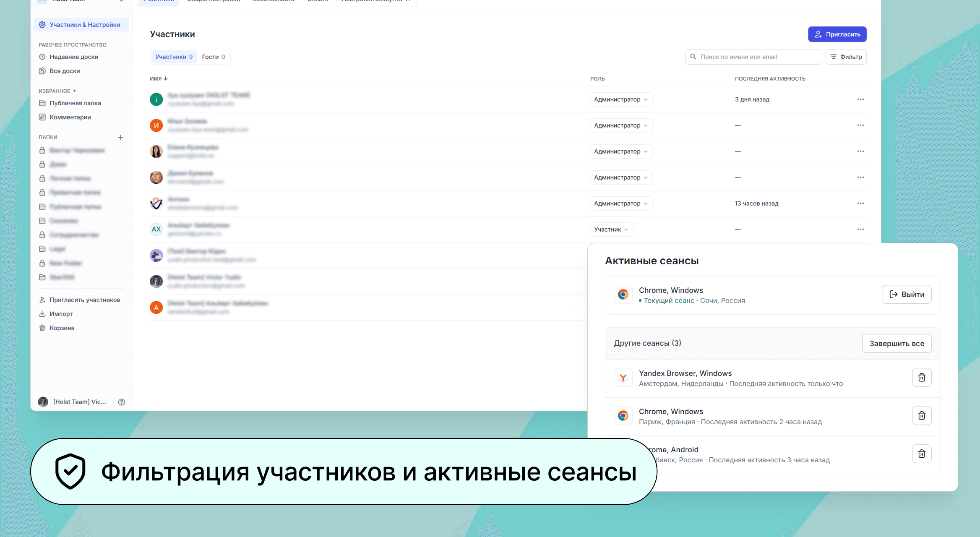Click the orange И avatar
Screen dimensions: 980x537
click(156, 125)
